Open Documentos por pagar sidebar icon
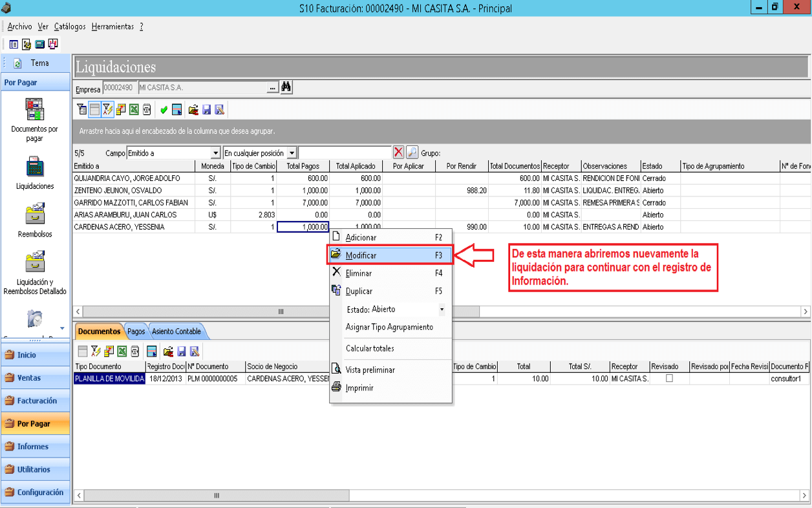Image resolution: width=812 pixels, height=508 pixels. tap(35, 120)
